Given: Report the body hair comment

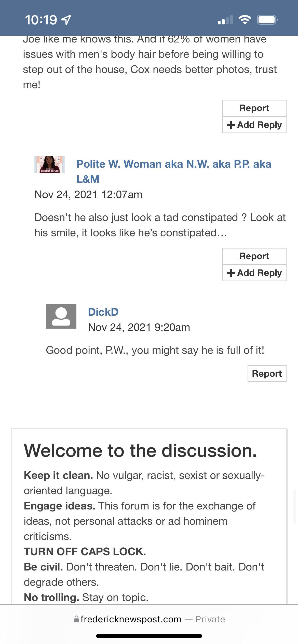Looking at the screenshot, I should tap(254, 108).
